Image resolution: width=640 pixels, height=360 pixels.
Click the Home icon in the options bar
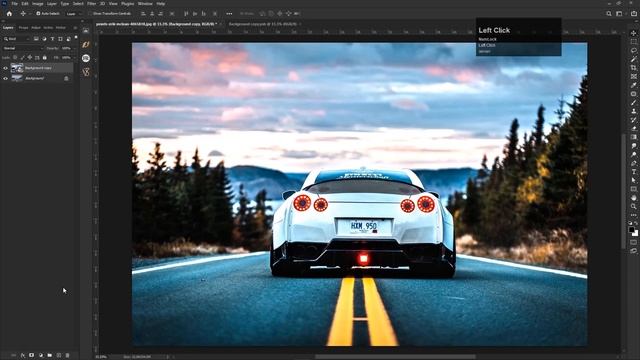[9, 13]
